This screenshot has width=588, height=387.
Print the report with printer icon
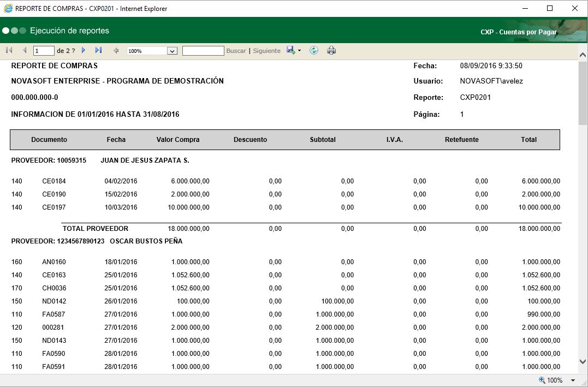tap(331, 50)
